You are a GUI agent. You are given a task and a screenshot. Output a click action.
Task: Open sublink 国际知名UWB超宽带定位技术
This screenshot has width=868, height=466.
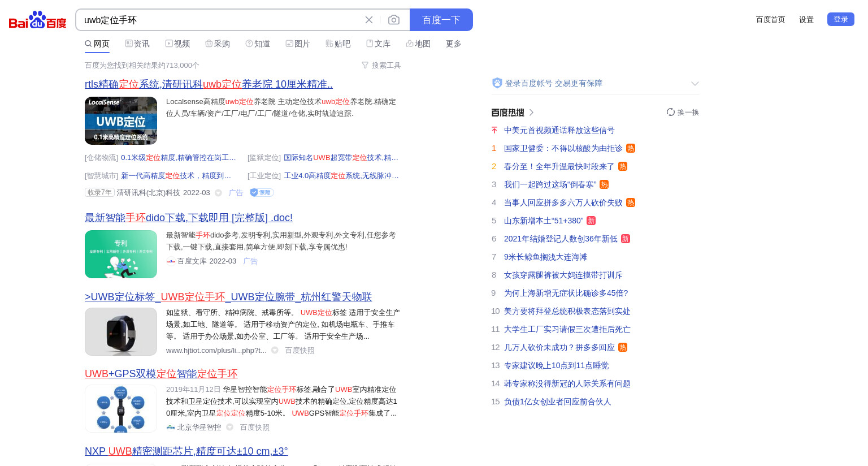[341, 158]
